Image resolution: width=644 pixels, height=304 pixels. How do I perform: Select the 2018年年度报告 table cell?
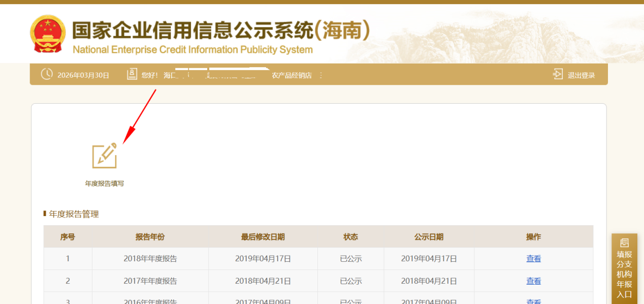pos(150,259)
